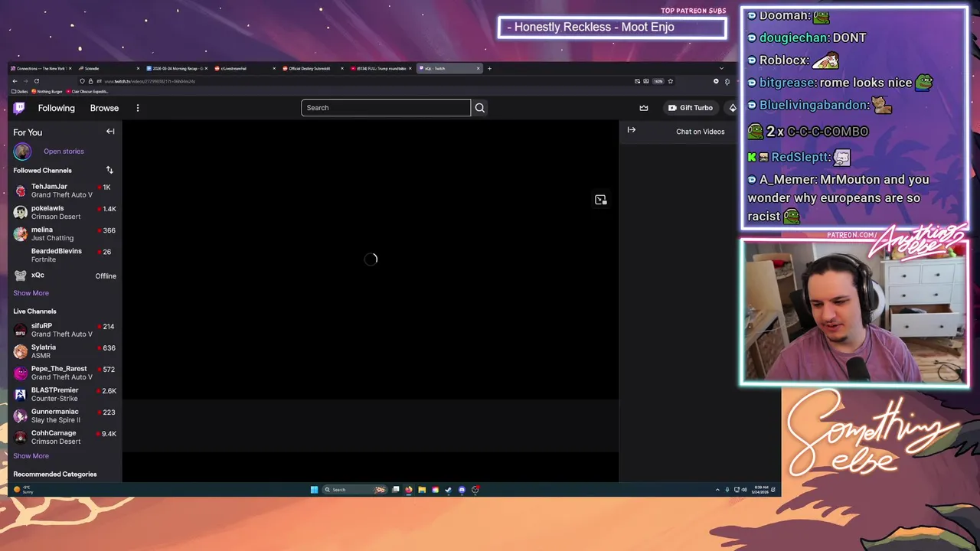Sort Followed Channels with the arrows icon

[x=109, y=170]
